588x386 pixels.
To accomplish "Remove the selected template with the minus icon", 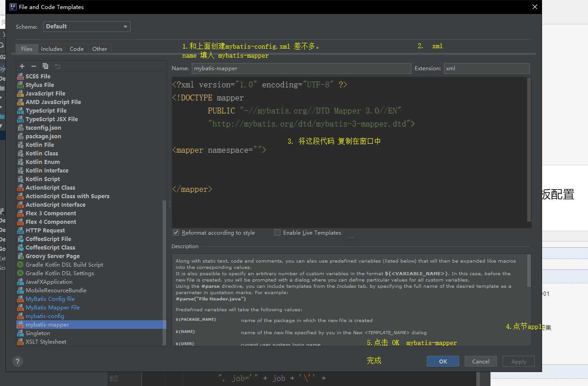I will pyautogui.click(x=33, y=66).
